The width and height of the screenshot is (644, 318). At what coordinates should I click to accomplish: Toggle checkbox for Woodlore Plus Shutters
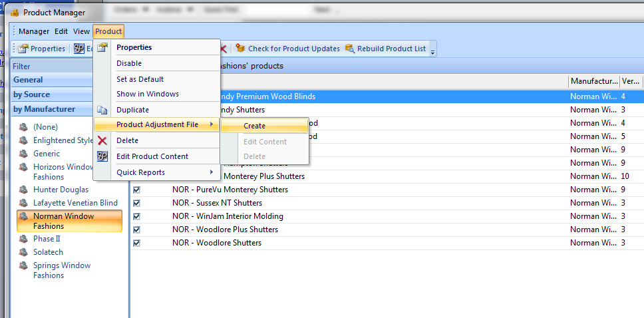[x=137, y=230]
